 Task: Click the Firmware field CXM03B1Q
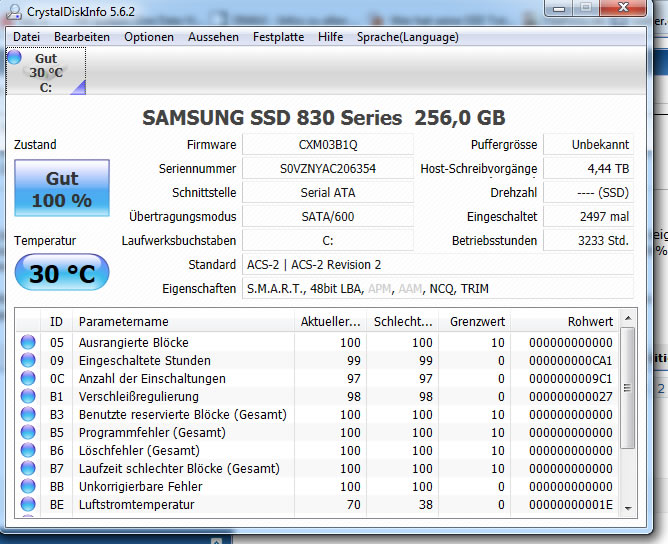tap(328, 145)
